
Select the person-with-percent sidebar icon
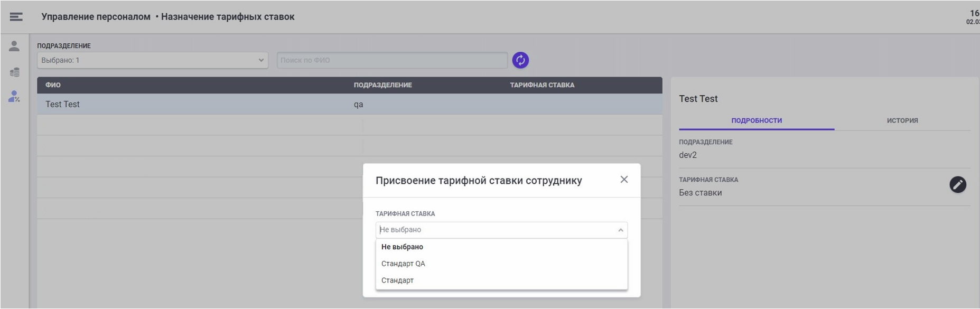click(14, 97)
